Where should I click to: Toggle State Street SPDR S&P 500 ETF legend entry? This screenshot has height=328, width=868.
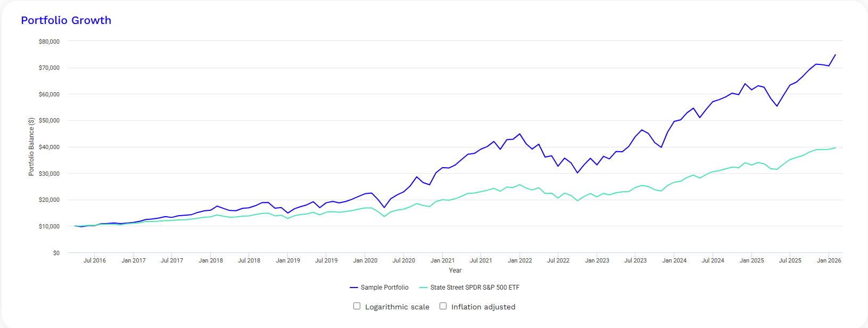tap(469, 288)
